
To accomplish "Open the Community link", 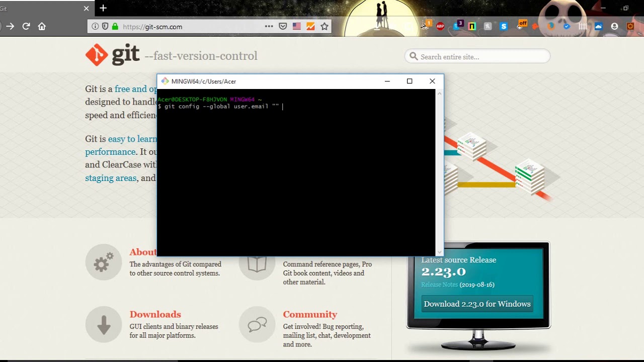I will [x=310, y=314].
